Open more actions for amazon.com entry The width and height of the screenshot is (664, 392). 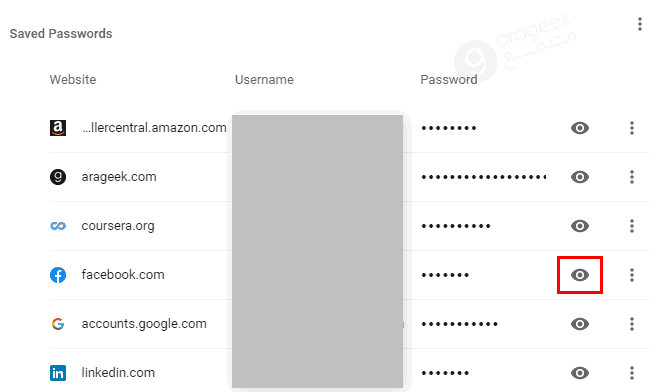pyautogui.click(x=632, y=128)
